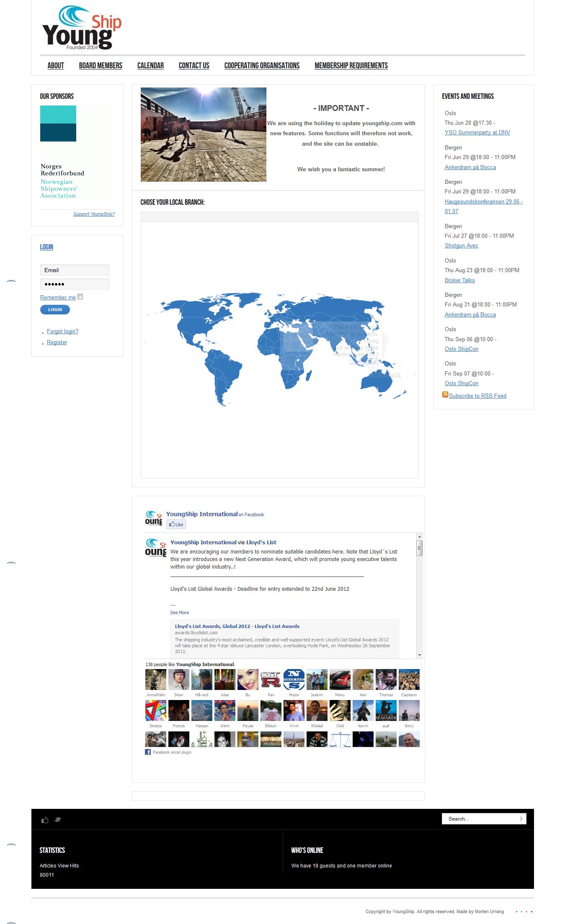
Task: Click the Remember me link text
Action: coord(58,297)
